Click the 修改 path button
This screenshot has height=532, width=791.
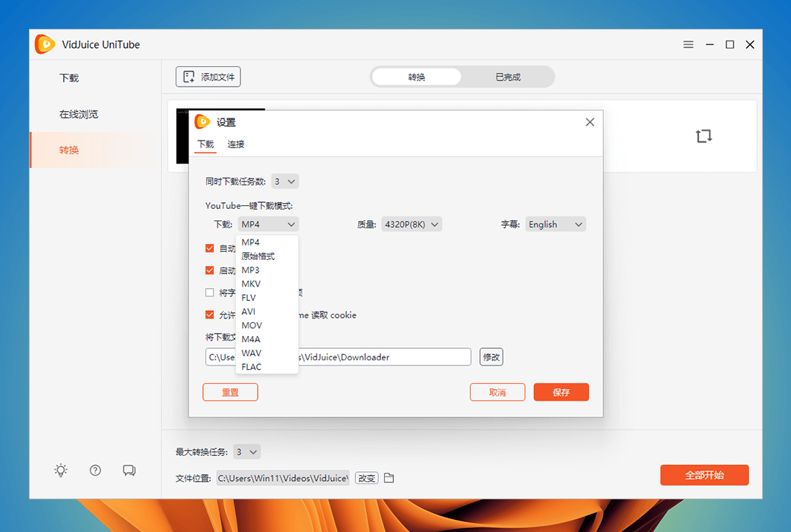(x=491, y=357)
